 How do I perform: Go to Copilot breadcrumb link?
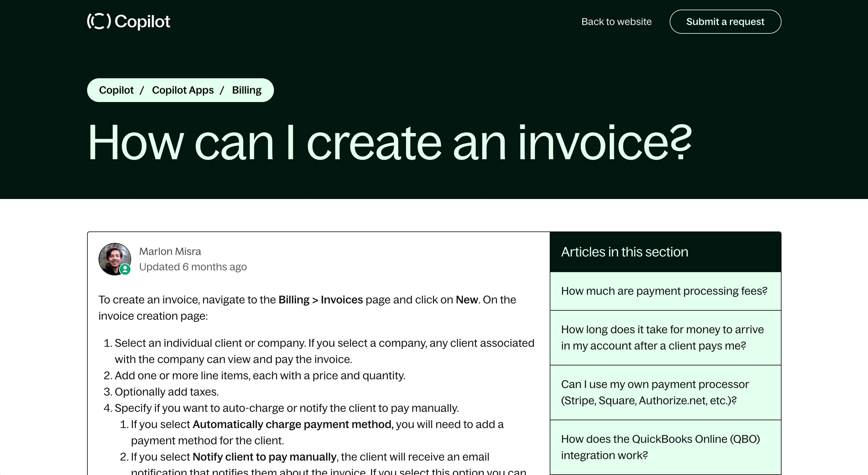pos(116,90)
